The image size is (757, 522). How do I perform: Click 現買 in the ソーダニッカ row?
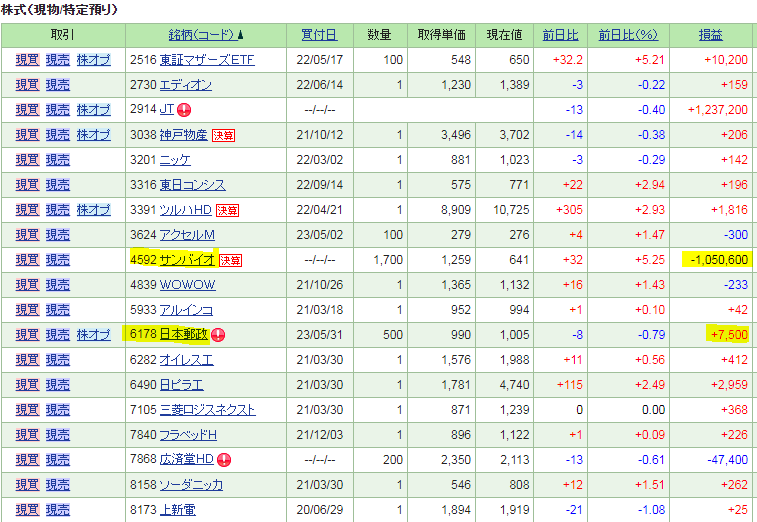pyautogui.click(x=27, y=485)
